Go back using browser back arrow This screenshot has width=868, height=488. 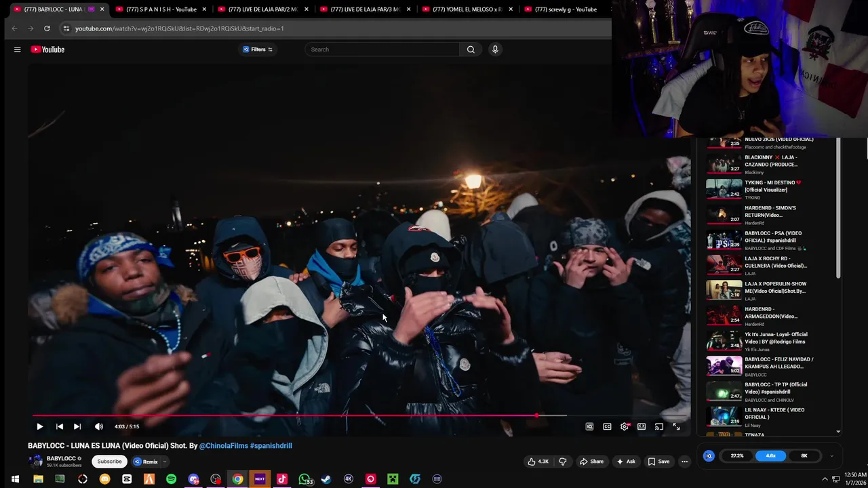(x=14, y=28)
